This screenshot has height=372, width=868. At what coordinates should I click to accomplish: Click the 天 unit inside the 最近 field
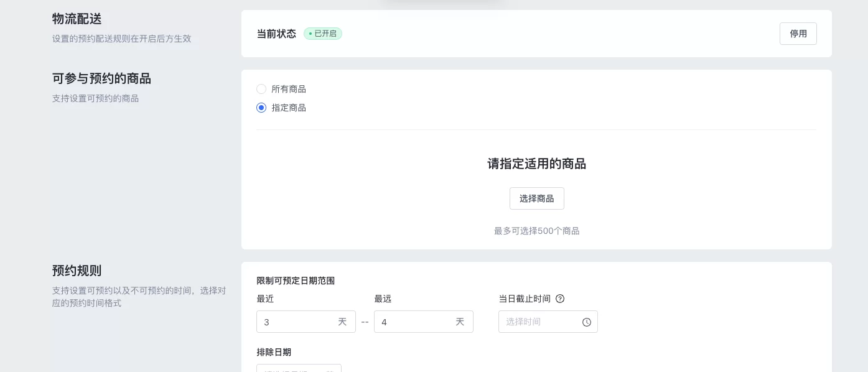pos(342,322)
